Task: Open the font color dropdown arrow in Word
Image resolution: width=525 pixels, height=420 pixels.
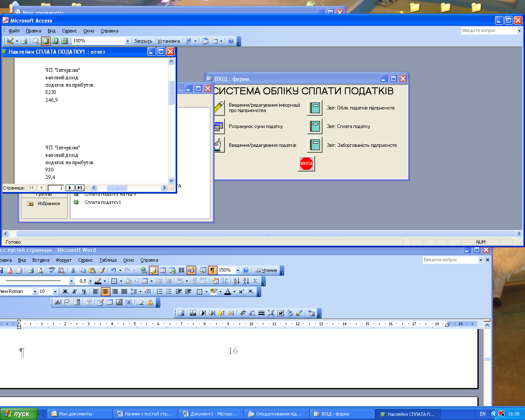Action: pos(234,292)
